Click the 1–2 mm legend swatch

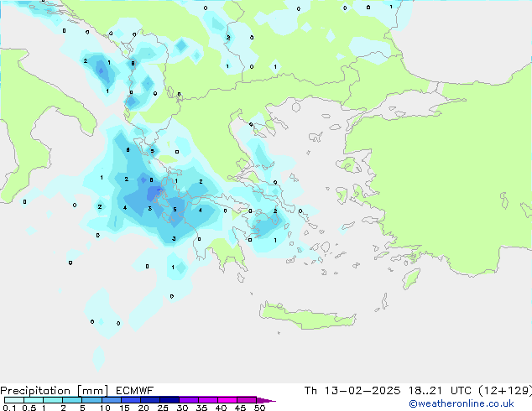pyautogui.click(x=53, y=400)
